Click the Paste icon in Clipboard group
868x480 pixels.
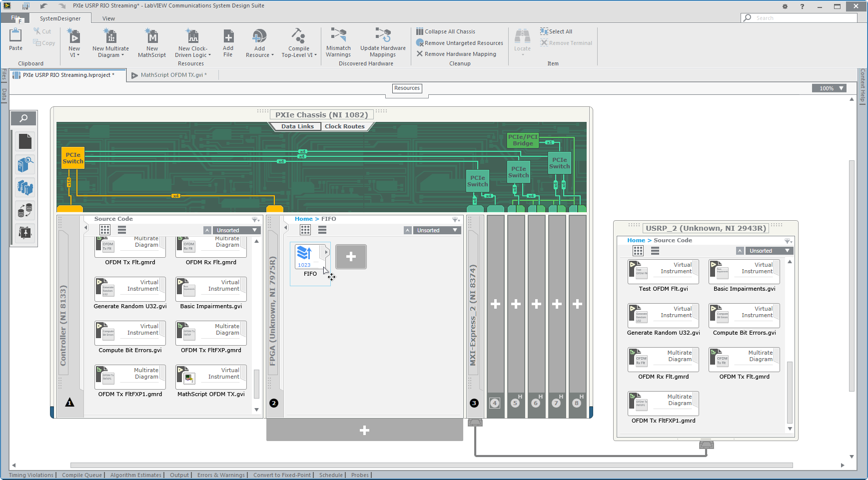pyautogui.click(x=15, y=36)
